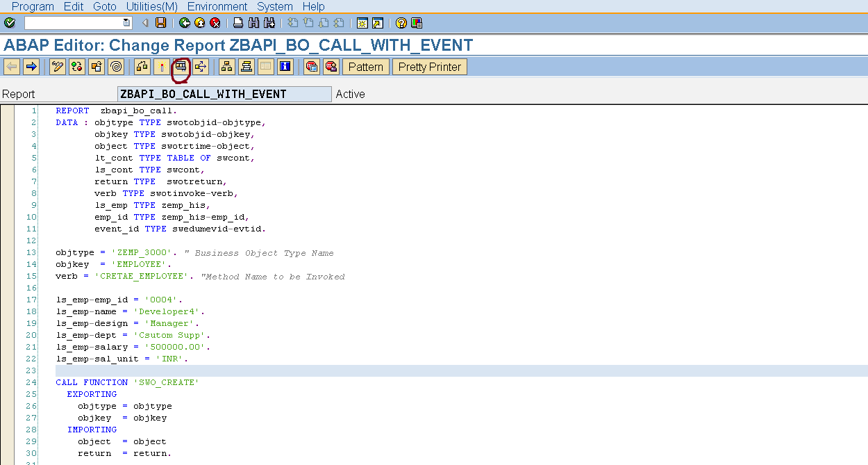Screen dimensions: 868x465
Task: Click the red Cancel icon
Action: coord(215,23)
